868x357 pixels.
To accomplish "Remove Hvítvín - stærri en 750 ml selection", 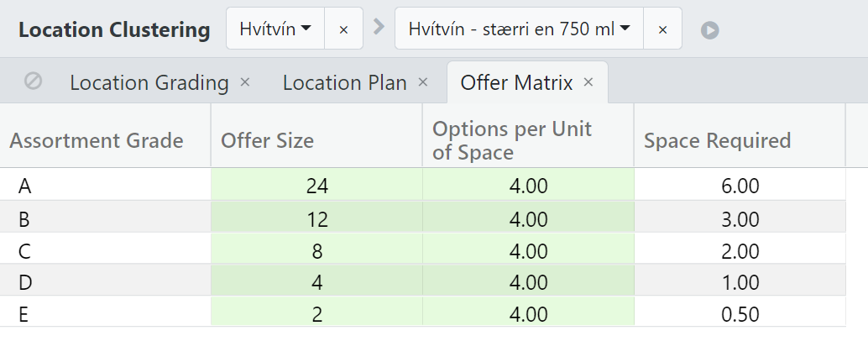I will pyautogui.click(x=662, y=29).
